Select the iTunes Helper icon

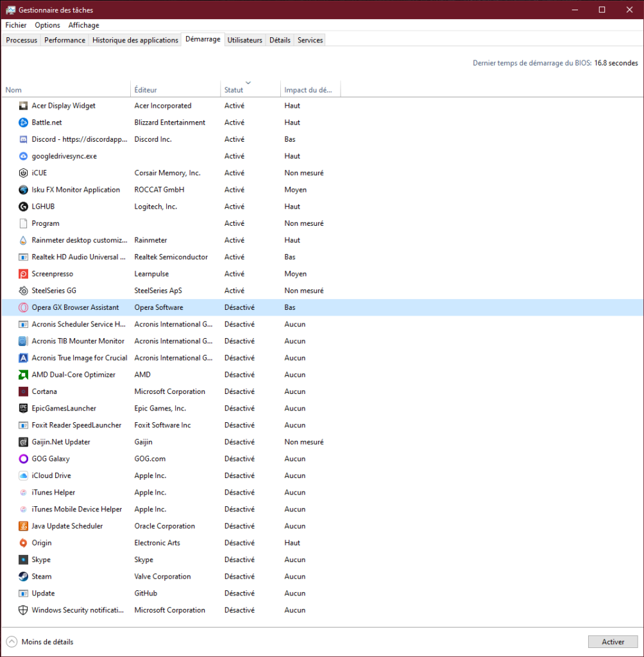pyautogui.click(x=24, y=492)
